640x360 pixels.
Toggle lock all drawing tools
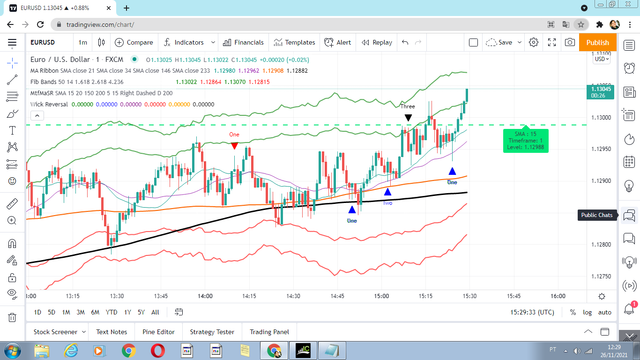pos(12,278)
